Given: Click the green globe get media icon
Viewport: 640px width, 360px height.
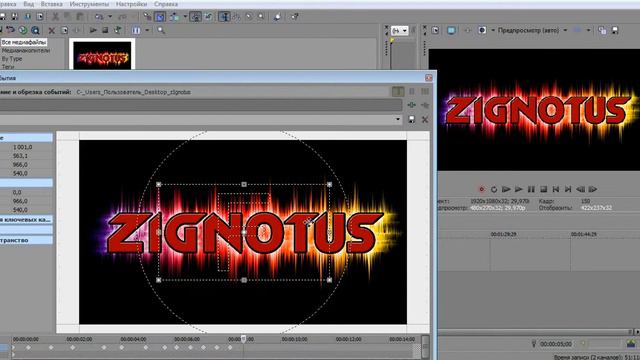Looking at the screenshot, I should pos(23,30).
